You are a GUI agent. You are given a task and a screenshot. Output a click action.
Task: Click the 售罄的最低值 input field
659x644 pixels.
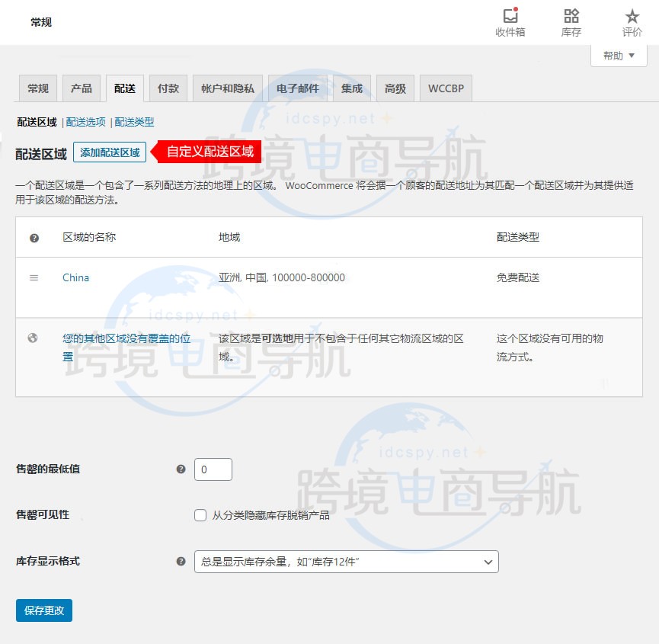click(213, 469)
